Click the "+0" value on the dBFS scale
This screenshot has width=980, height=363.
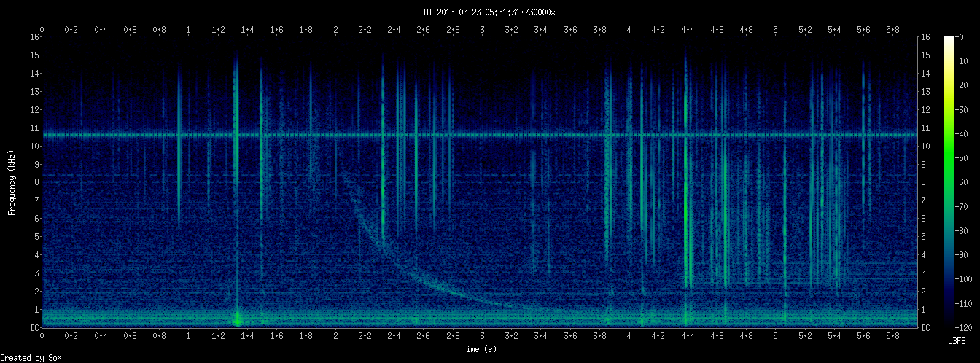point(960,36)
